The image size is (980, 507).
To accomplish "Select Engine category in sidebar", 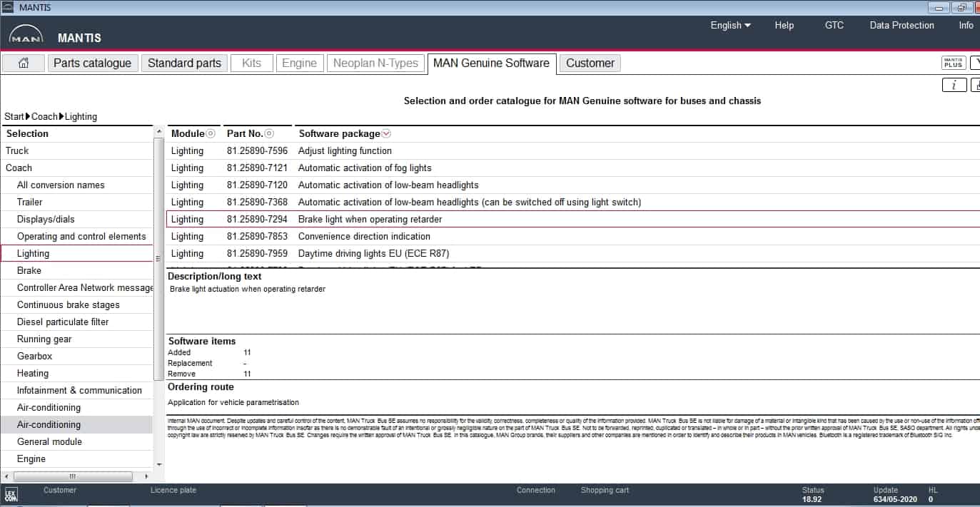I will [77, 459].
